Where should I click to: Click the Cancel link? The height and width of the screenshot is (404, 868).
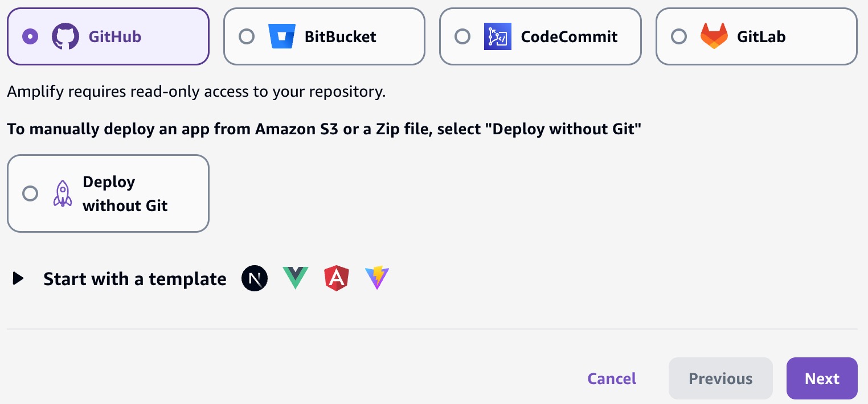pos(612,378)
